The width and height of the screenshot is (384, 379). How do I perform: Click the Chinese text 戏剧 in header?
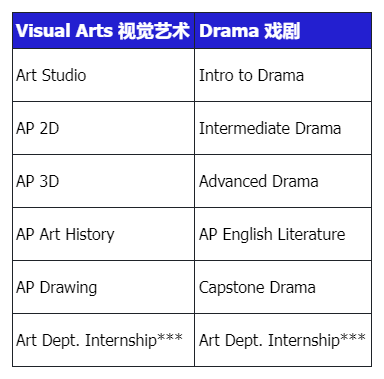282,31
